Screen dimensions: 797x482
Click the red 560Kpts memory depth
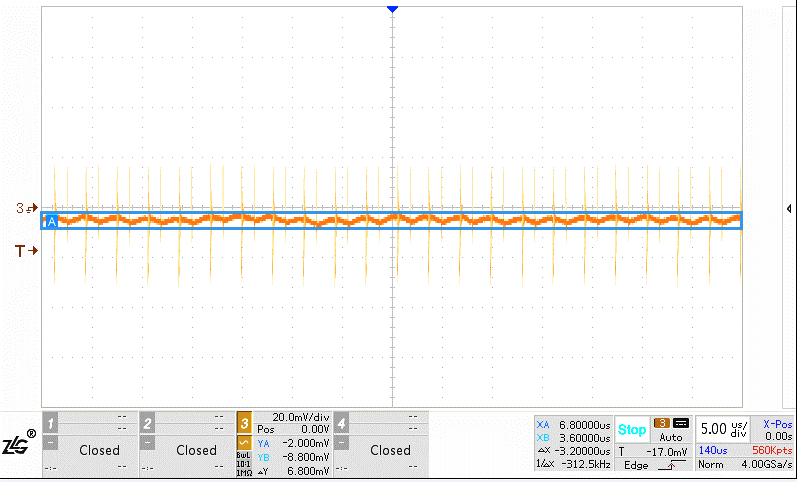(x=772, y=450)
